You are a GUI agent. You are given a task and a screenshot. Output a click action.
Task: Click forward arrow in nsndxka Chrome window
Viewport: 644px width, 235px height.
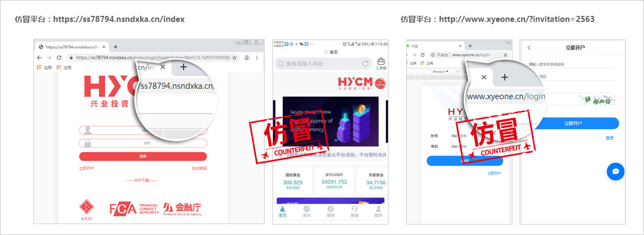tap(49, 58)
